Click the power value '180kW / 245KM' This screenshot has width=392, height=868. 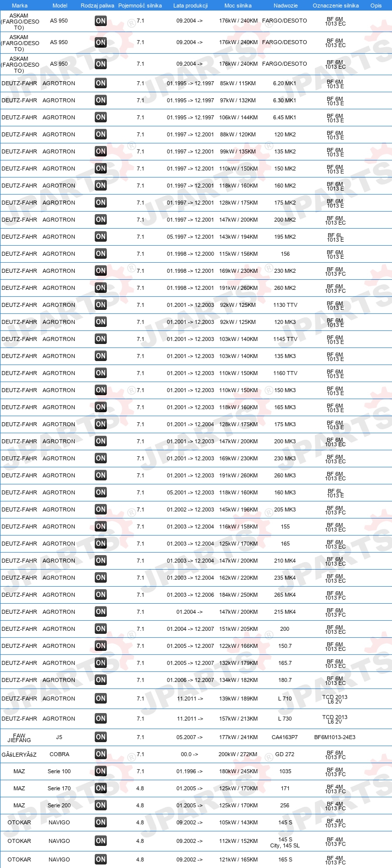tap(238, 771)
